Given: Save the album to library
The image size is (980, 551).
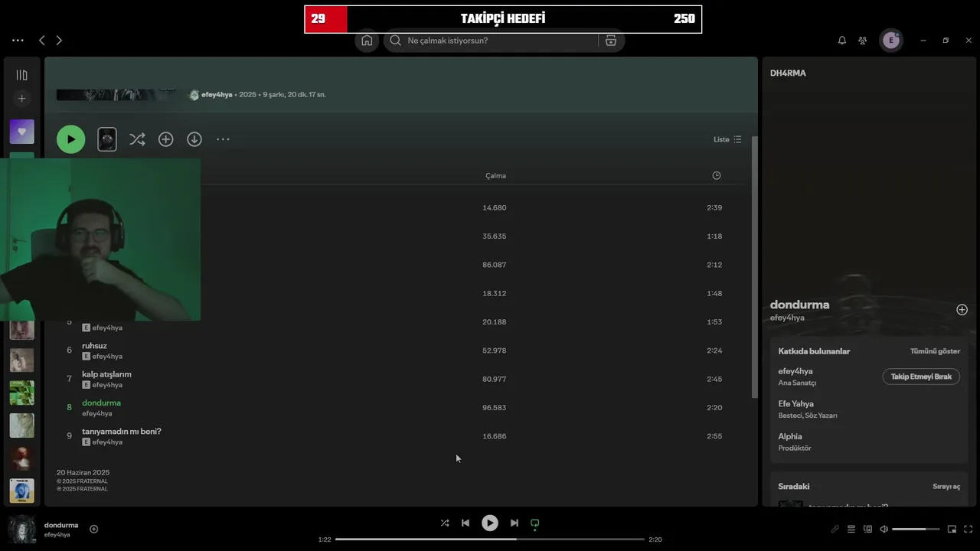Looking at the screenshot, I should coord(165,139).
